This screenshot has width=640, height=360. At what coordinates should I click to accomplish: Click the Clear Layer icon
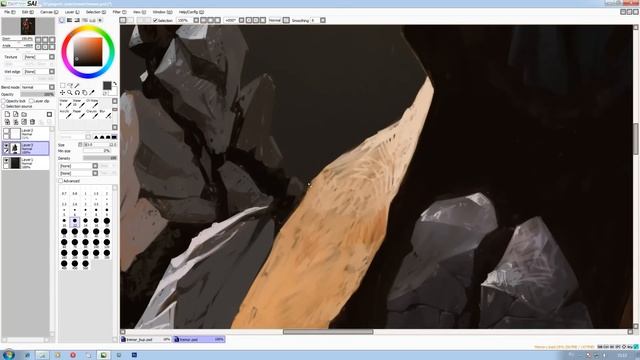point(24,122)
